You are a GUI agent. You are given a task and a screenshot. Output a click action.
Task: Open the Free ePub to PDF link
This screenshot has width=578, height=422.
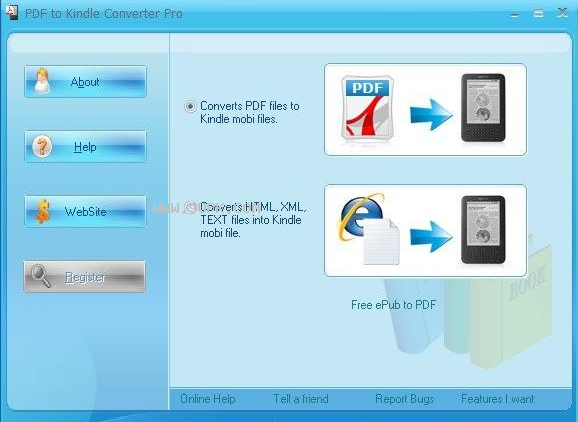click(x=393, y=305)
